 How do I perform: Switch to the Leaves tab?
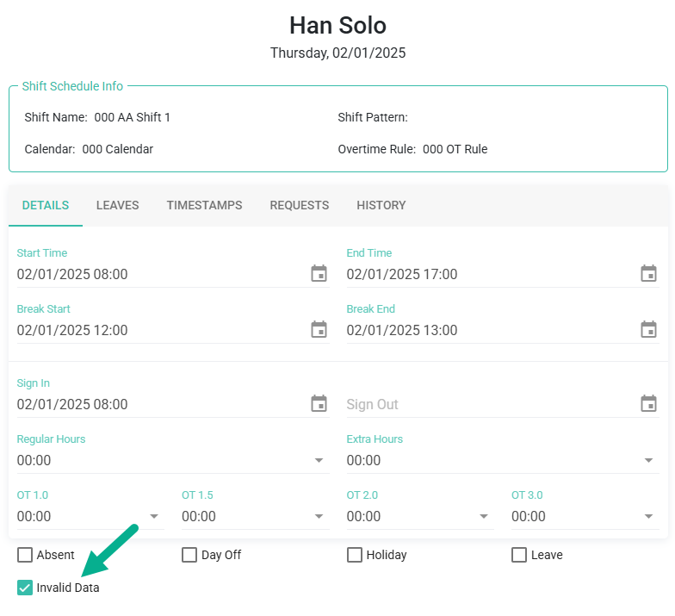118,205
